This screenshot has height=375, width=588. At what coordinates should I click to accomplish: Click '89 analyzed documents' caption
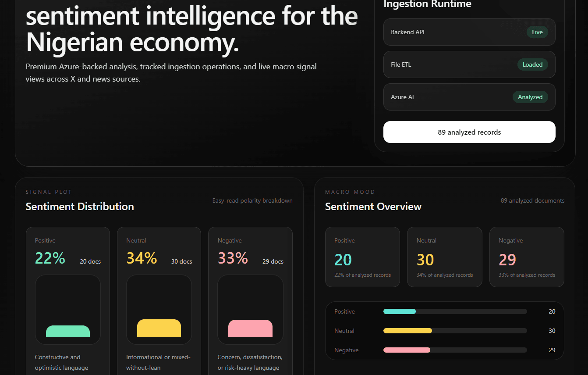pos(532,200)
